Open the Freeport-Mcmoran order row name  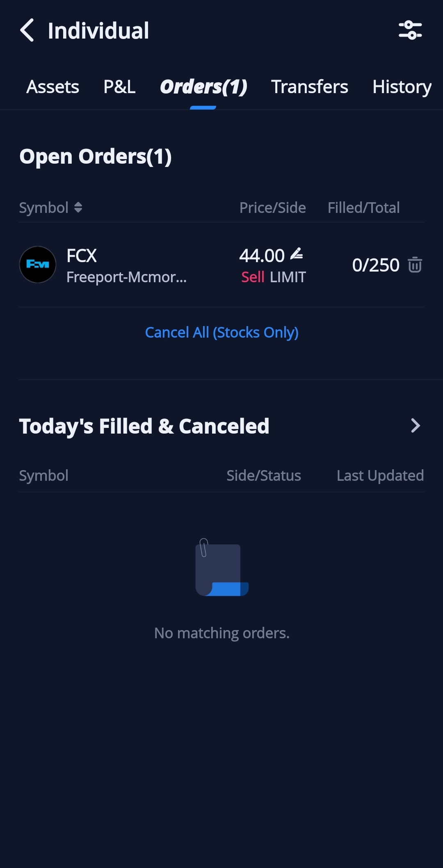click(126, 277)
